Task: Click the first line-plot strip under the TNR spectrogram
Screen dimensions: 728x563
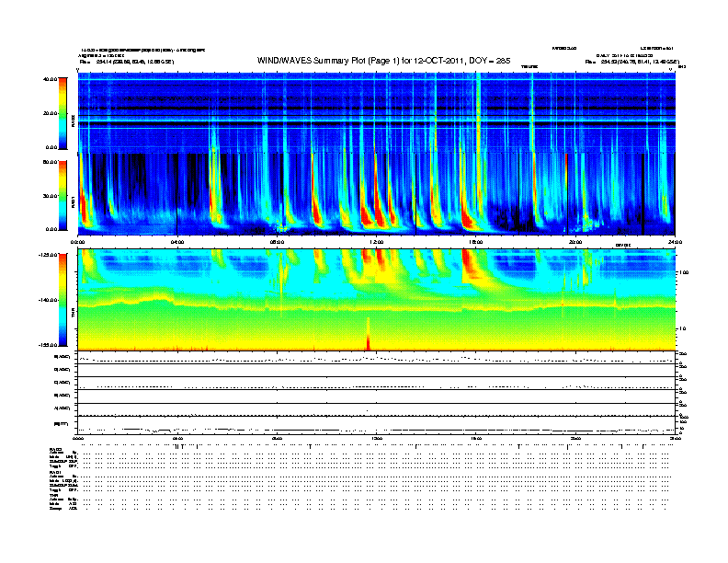Action: 376,358
